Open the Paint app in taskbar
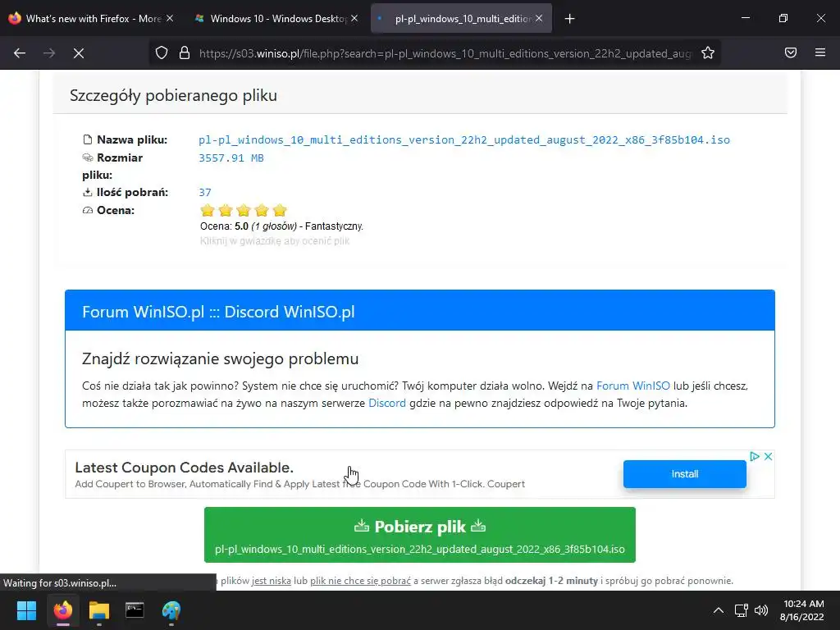 point(171,610)
